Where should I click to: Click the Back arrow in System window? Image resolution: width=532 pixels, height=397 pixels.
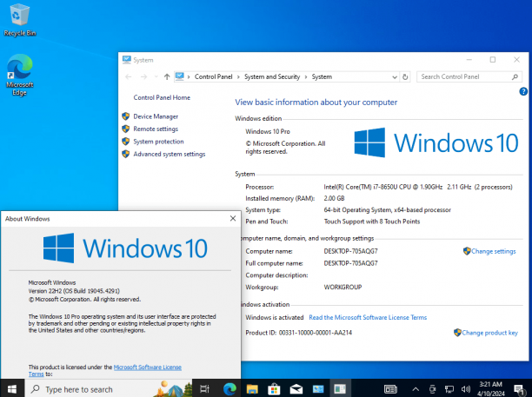coord(129,77)
